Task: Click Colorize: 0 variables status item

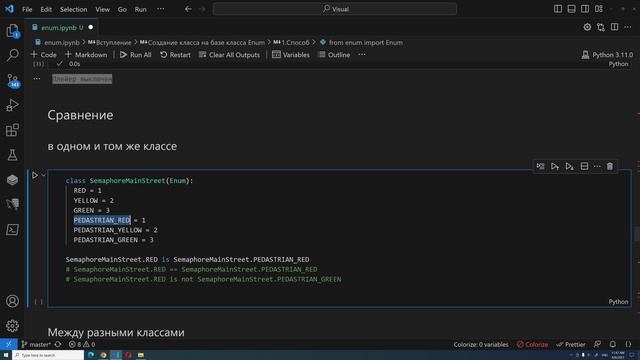Action: pyautogui.click(x=481, y=344)
